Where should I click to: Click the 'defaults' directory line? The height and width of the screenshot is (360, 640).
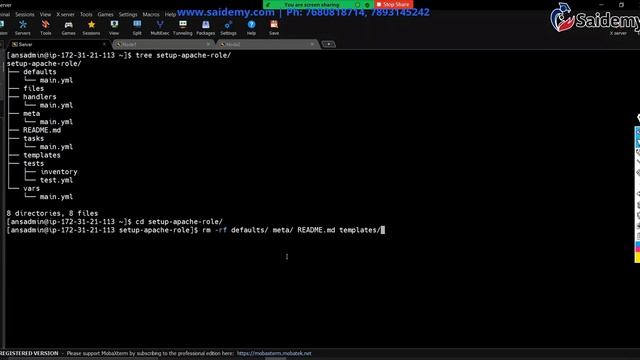[40, 72]
